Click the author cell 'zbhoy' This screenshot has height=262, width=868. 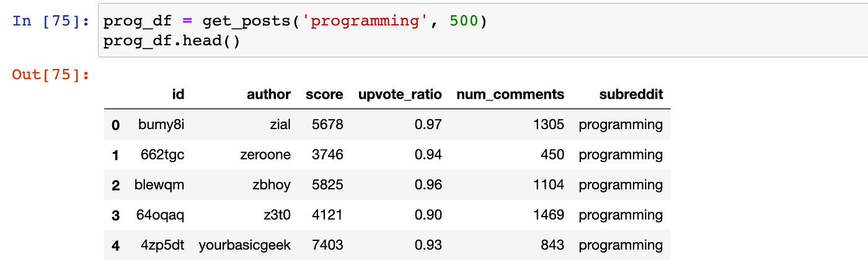(x=270, y=186)
